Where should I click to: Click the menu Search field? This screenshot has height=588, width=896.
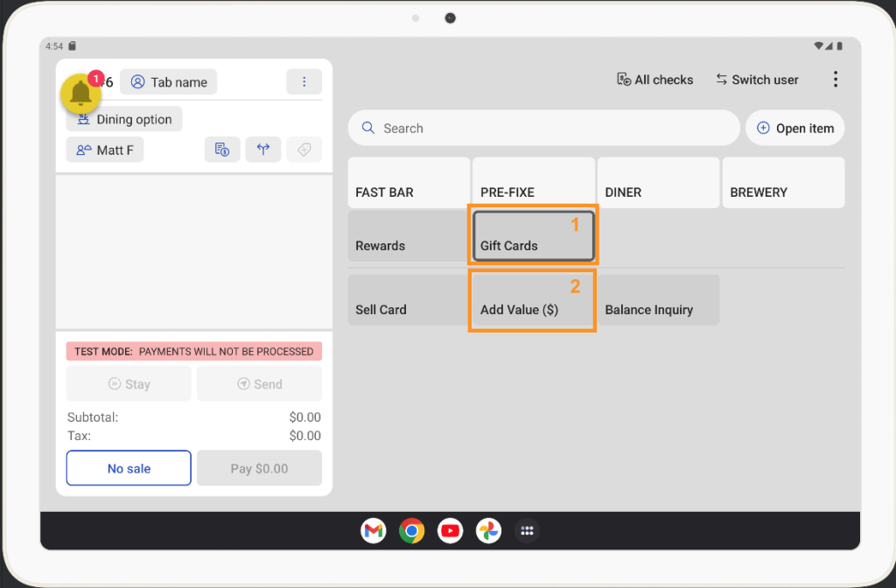click(543, 128)
